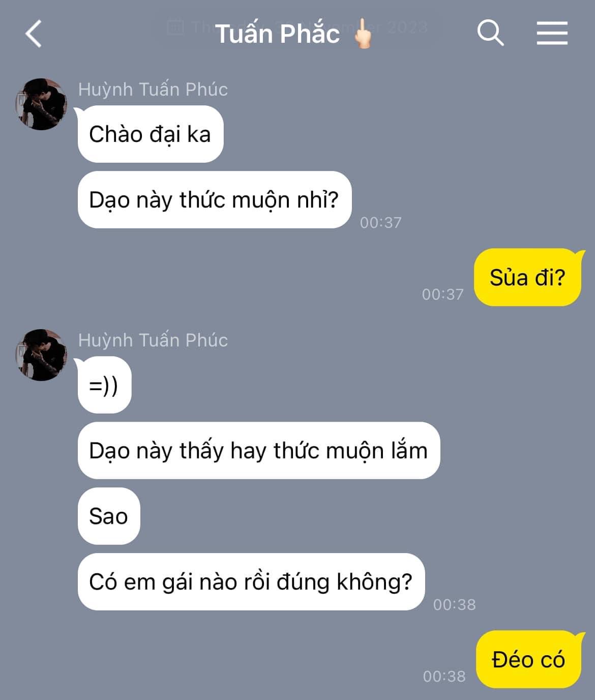Select the message Dạo này thức muộn nhỉ?

click(x=214, y=199)
